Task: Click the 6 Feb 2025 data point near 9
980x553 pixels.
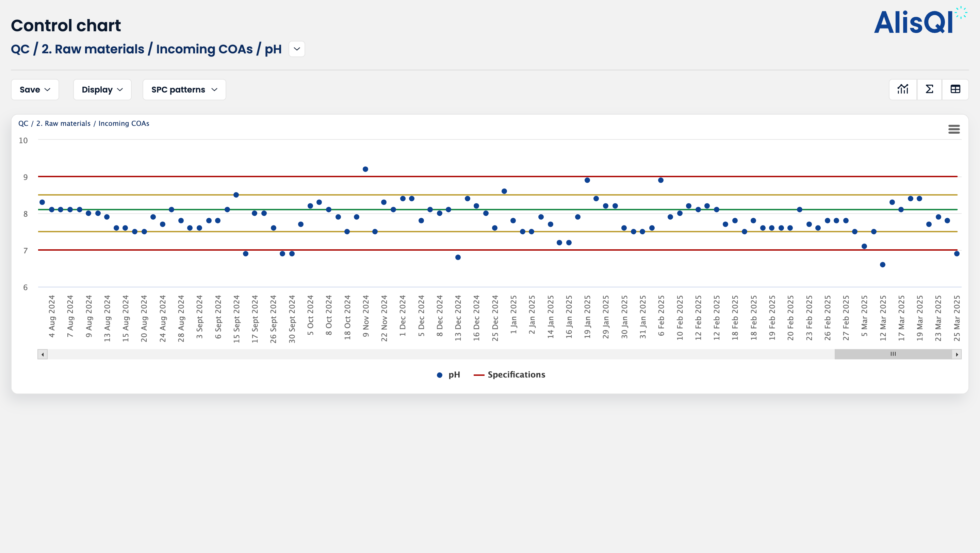Action: 661,180
